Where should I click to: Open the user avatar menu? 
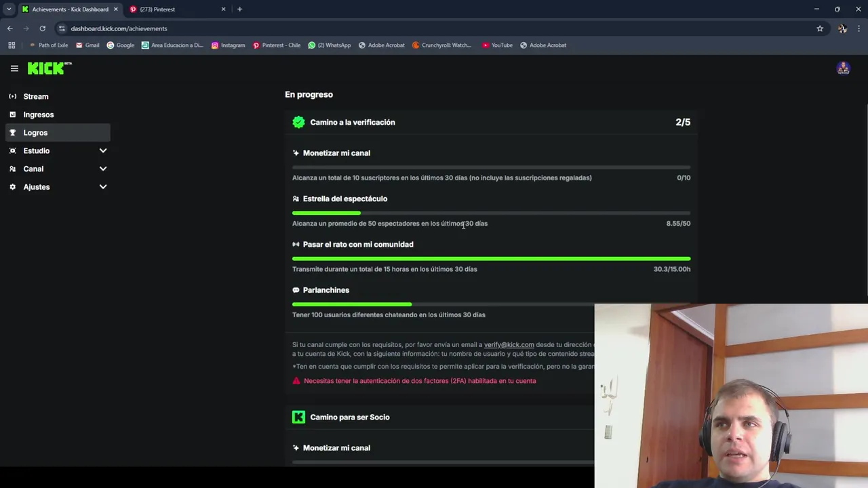coord(843,68)
